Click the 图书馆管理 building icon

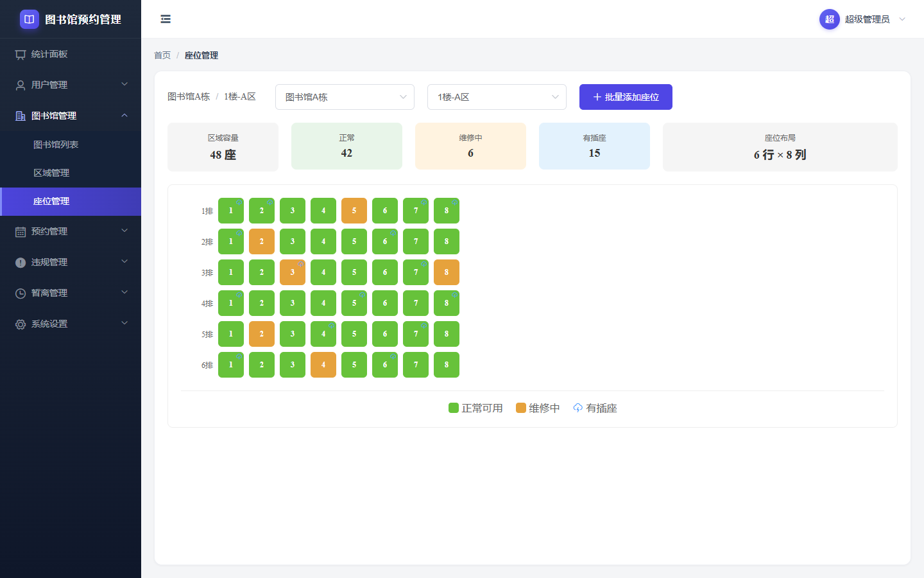pyautogui.click(x=21, y=116)
